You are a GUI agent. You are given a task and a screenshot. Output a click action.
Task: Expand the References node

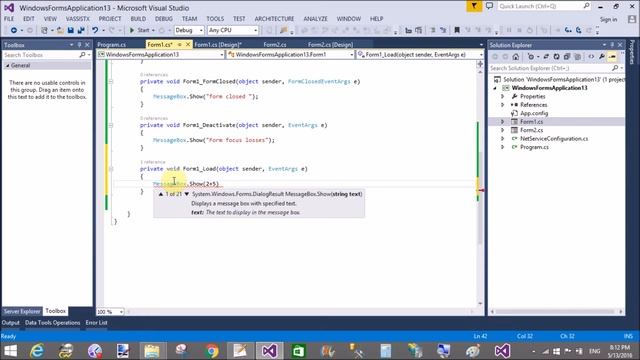pos(502,105)
